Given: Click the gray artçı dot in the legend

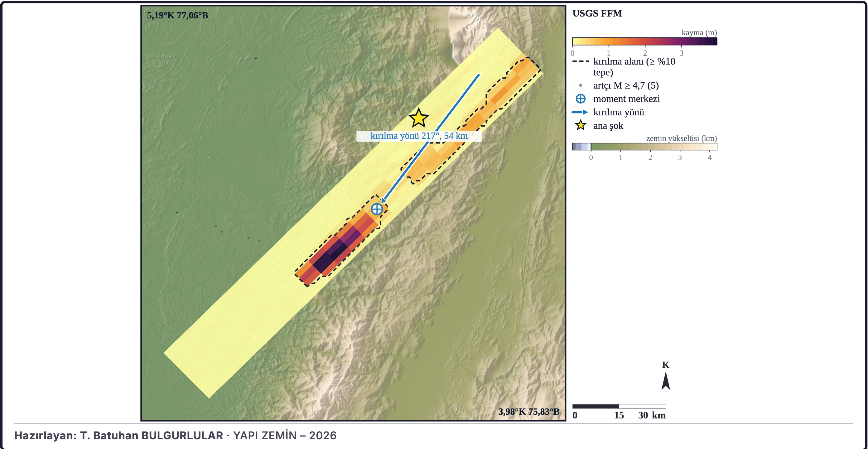Looking at the screenshot, I should (x=581, y=85).
